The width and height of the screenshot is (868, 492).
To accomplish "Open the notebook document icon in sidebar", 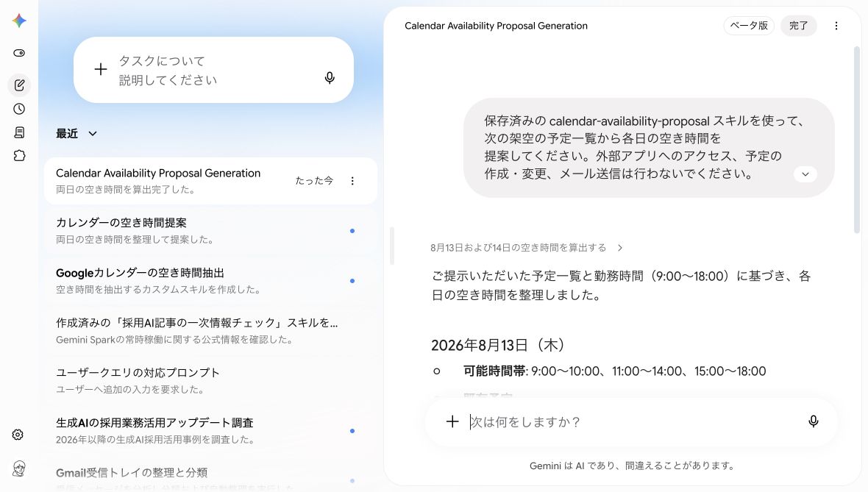I will [19, 132].
